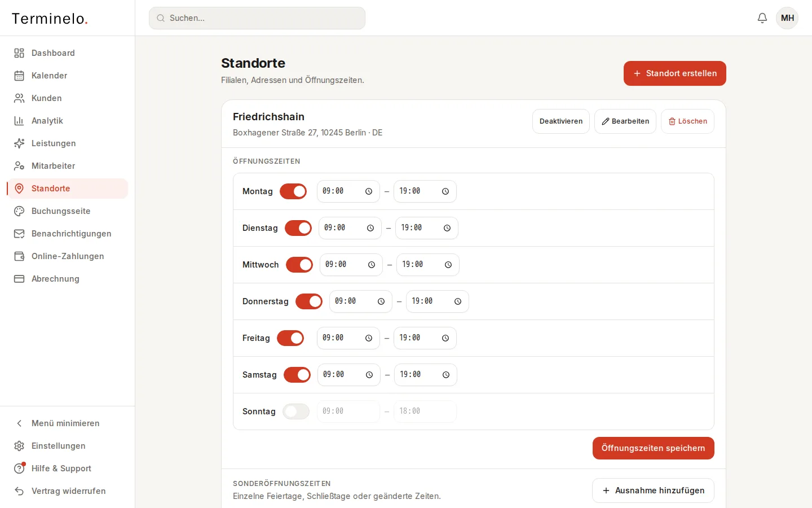Click the Bearbeiten button
The width and height of the screenshot is (812, 508).
[x=625, y=121]
